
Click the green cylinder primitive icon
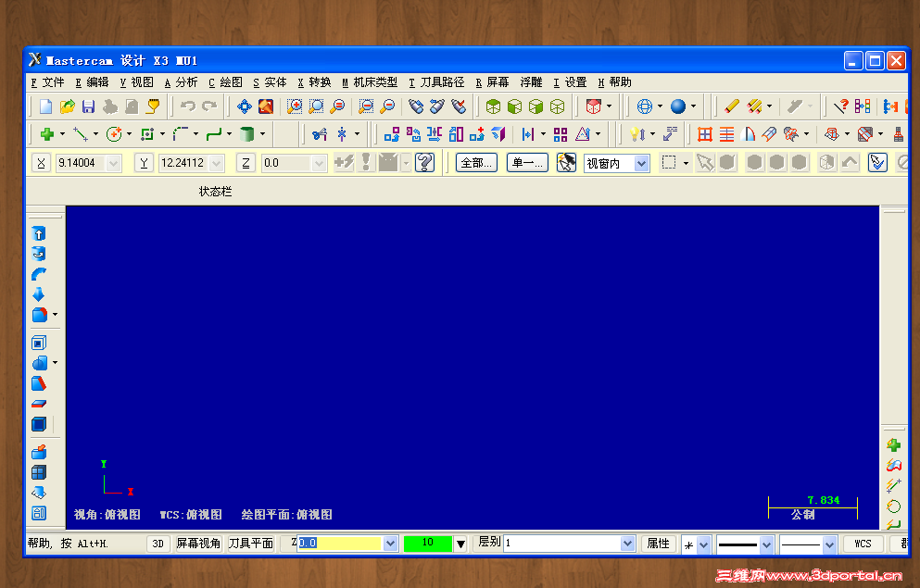[247, 134]
